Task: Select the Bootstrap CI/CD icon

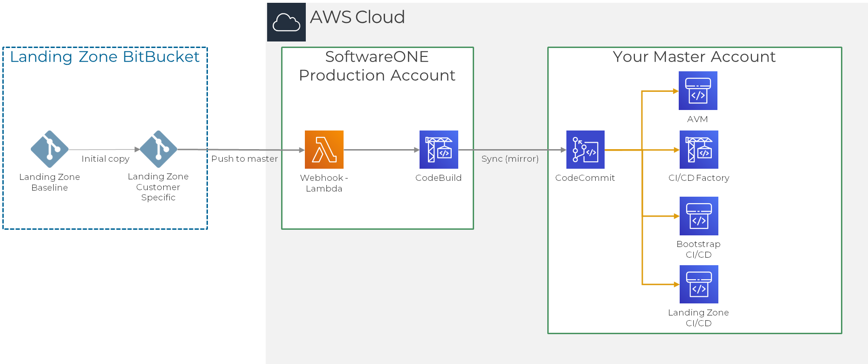Action: (x=699, y=216)
